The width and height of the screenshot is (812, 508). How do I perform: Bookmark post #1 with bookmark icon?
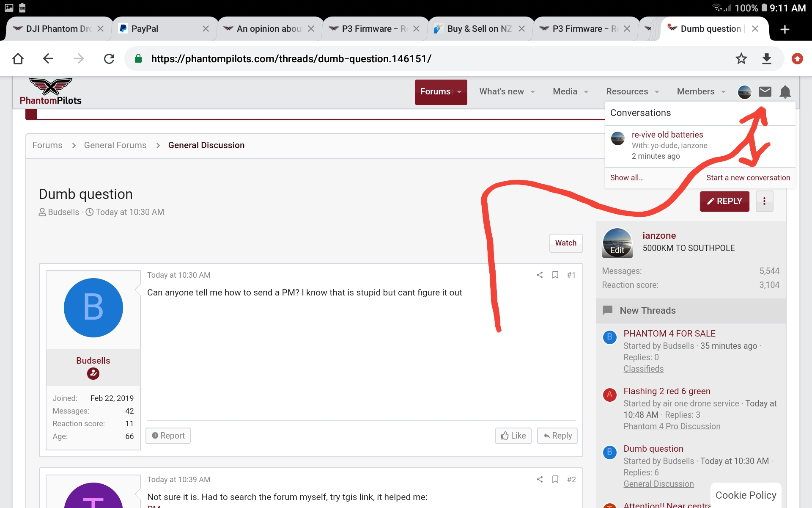tap(555, 275)
